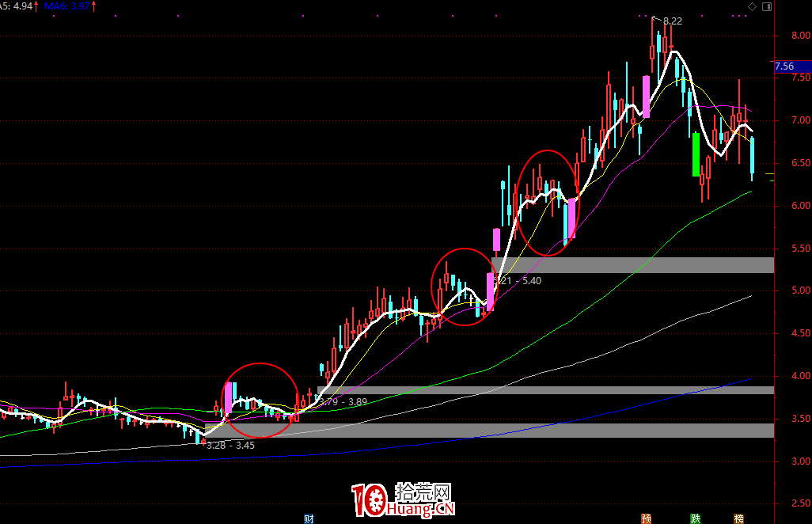Click the diamond marker icon at top right
812x524 pixels.
pyautogui.click(x=752, y=7)
